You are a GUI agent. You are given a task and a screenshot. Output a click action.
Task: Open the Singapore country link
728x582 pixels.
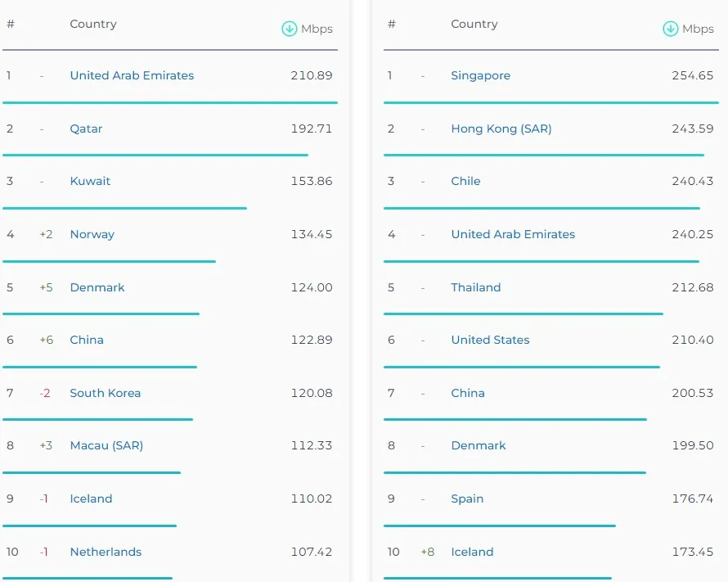pyautogui.click(x=480, y=75)
